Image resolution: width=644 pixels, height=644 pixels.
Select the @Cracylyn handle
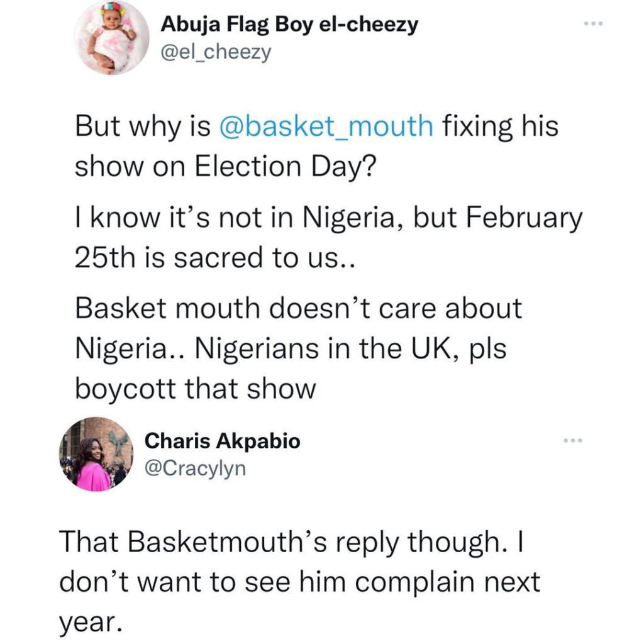196,468
